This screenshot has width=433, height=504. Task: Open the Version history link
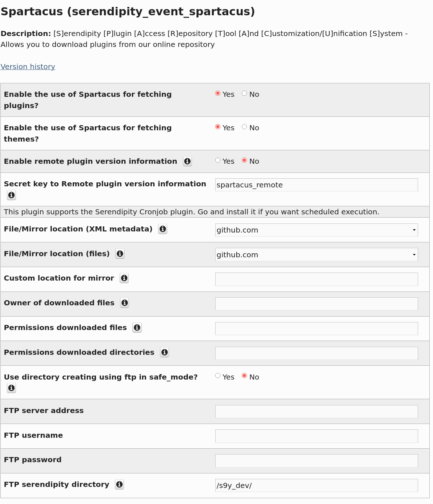point(28,67)
